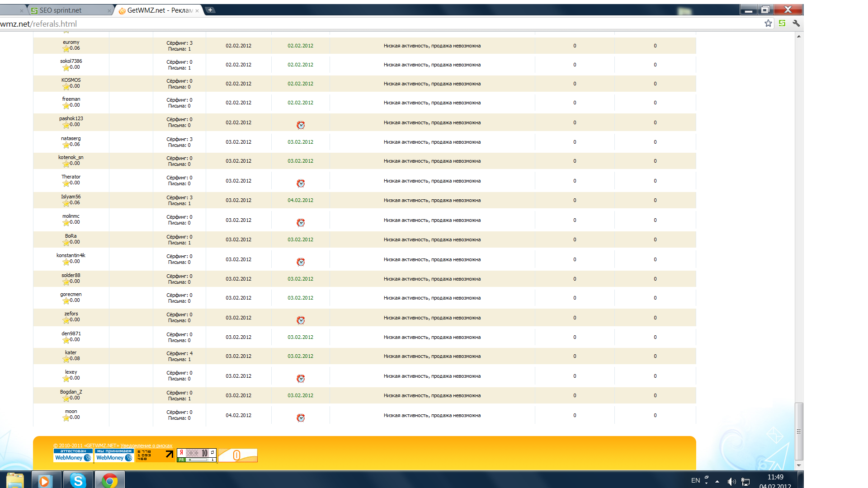Click registration date 04.02.2012 in moon row
Screen dimensions: 868x488
pyautogui.click(x=239, y=415)
